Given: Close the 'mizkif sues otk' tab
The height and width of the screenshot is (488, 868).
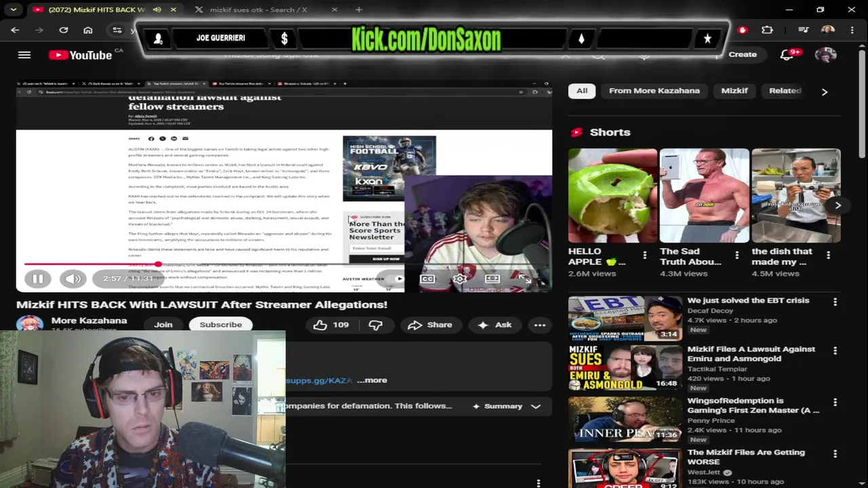Looking at the screenshot, I should coord(334,9).
